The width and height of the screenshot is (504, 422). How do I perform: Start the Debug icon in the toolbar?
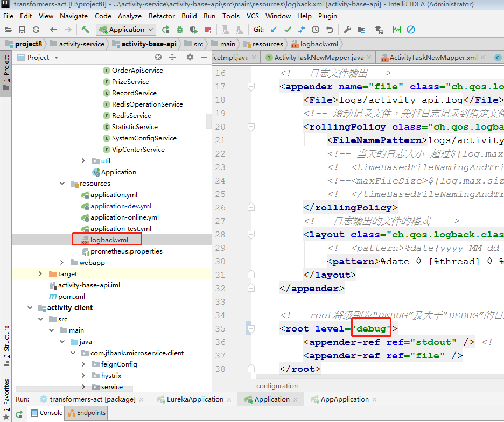[x=180, y=30]
